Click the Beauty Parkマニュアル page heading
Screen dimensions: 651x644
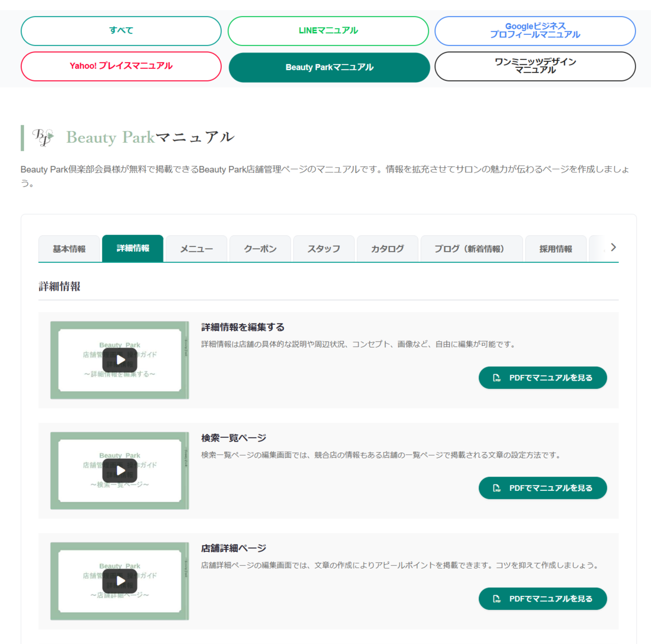click(x=150, y=137)
